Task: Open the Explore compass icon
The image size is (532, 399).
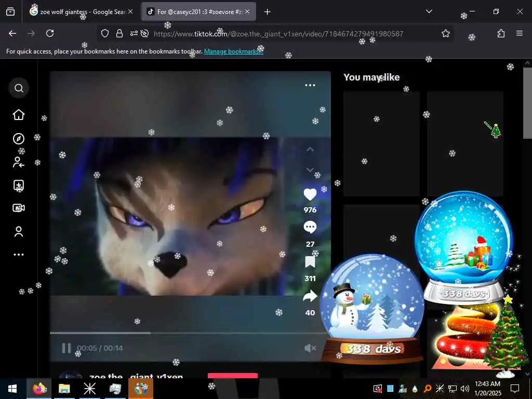Action: tap(19, 138)
